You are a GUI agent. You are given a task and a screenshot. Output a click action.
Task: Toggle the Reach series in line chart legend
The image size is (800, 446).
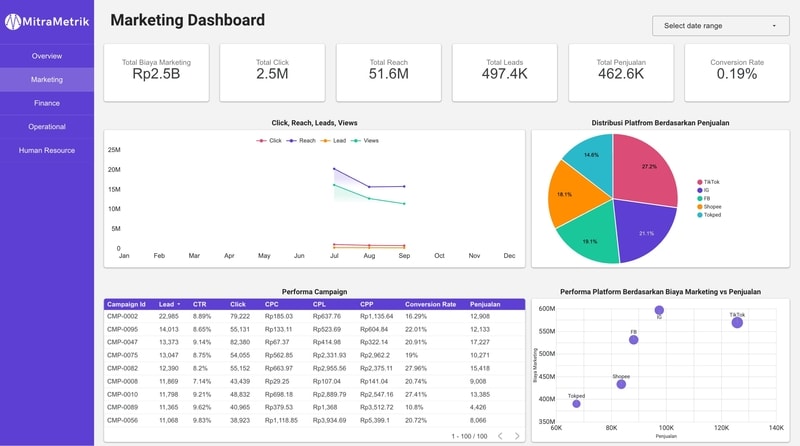pos(301,141)
